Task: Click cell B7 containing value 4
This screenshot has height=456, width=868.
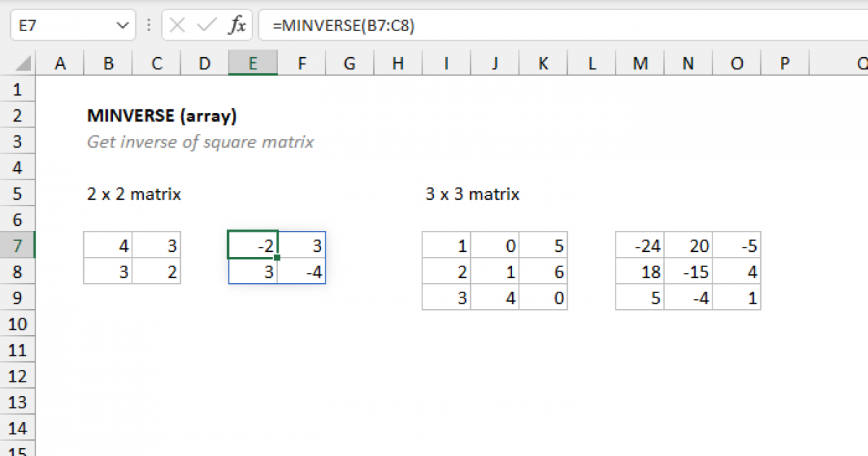Action: (108, 246)
